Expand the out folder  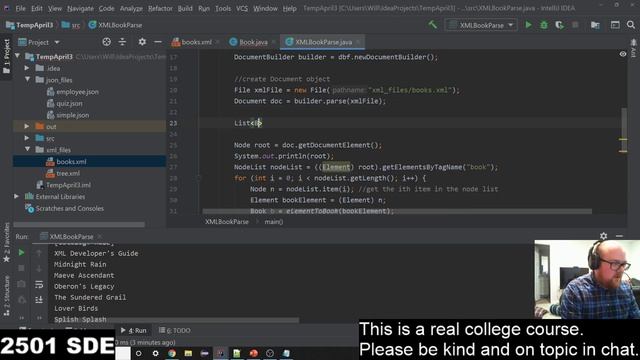[27, 127]
